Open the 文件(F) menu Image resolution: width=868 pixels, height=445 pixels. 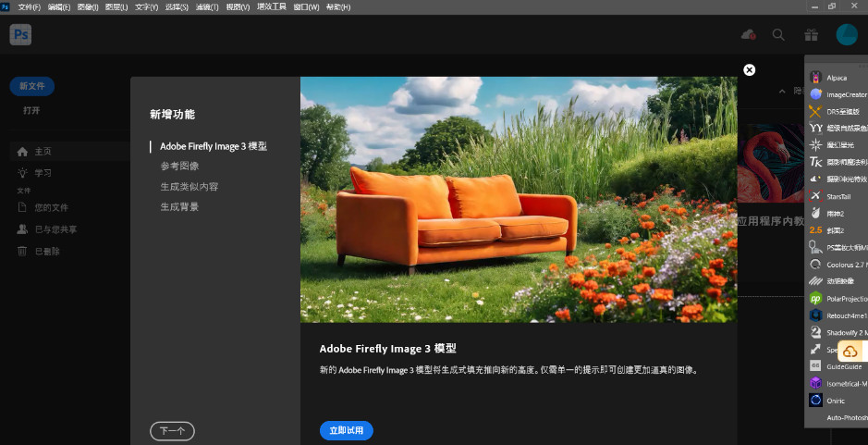click(x=30, y=7)
